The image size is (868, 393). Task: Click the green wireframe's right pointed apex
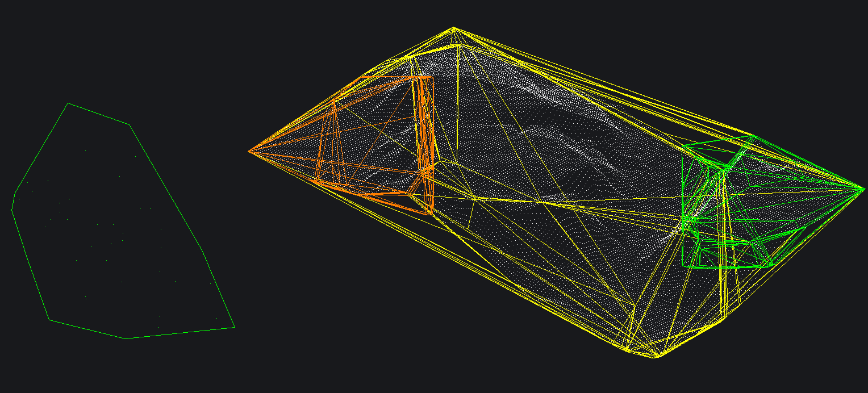[863, 189]
